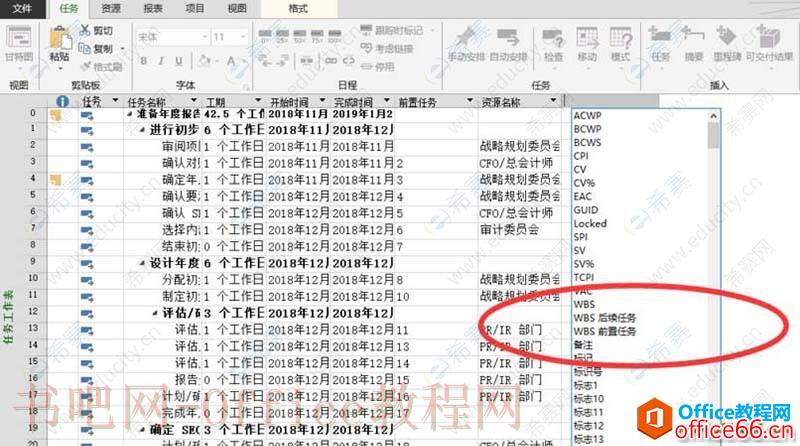Collapse the 设计年度 summary task in row 9
This screenshot has width=800, height=446.
pos(142,264)
